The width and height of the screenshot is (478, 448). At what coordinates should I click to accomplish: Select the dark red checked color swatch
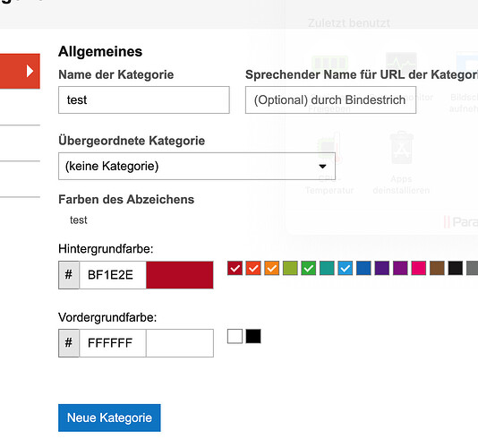235,268
